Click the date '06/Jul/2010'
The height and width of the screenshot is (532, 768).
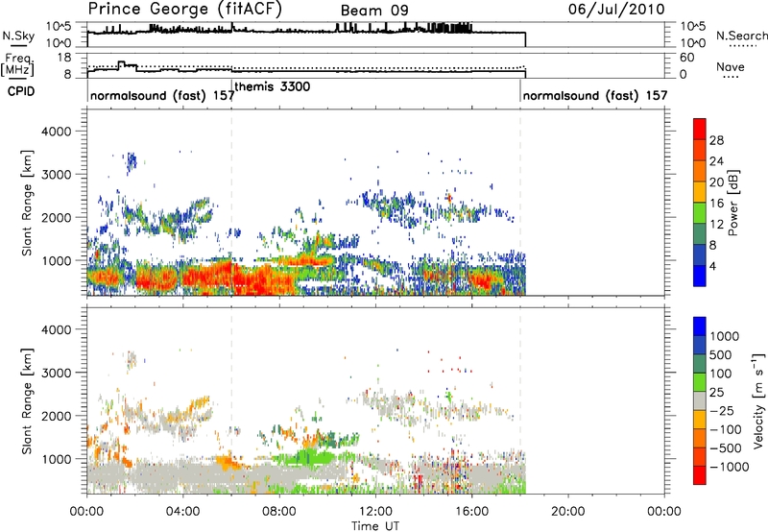(x=616, y=10)
